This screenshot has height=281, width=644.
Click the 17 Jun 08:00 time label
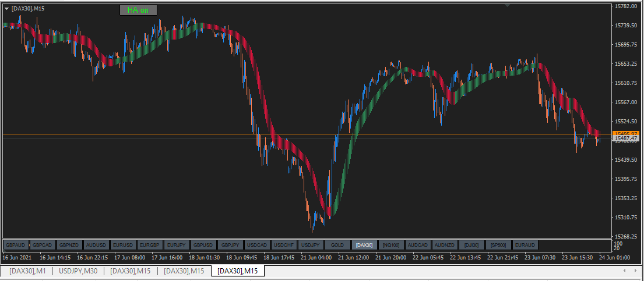pos(130,258)
